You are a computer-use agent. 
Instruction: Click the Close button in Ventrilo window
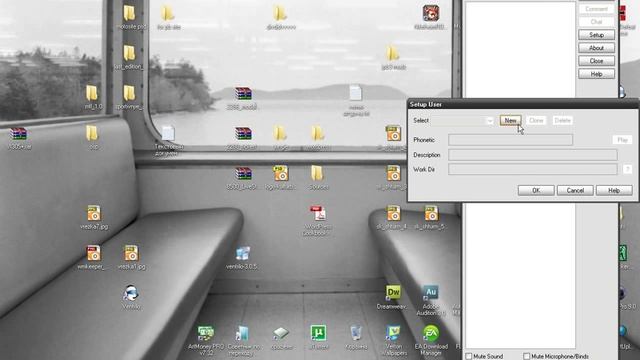point(596,61)
